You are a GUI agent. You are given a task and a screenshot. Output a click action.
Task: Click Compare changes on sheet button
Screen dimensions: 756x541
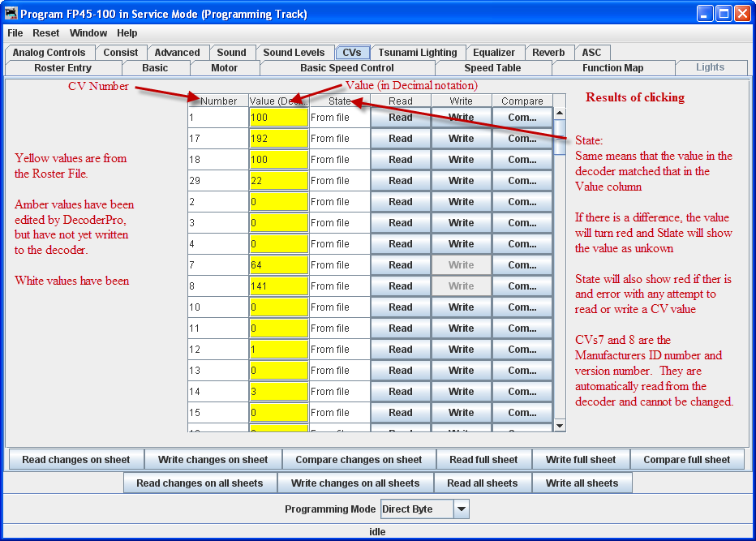[x=359, y=460]
